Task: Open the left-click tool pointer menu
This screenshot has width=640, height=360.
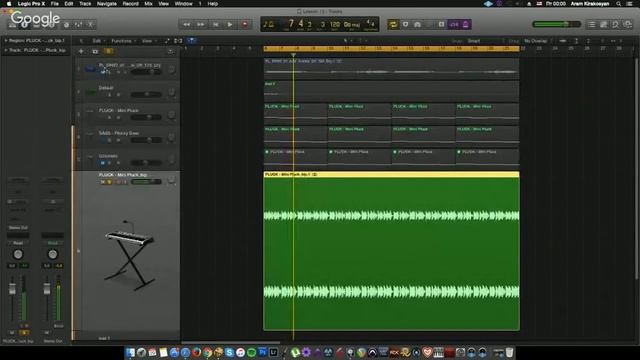Action: [346, 41]
